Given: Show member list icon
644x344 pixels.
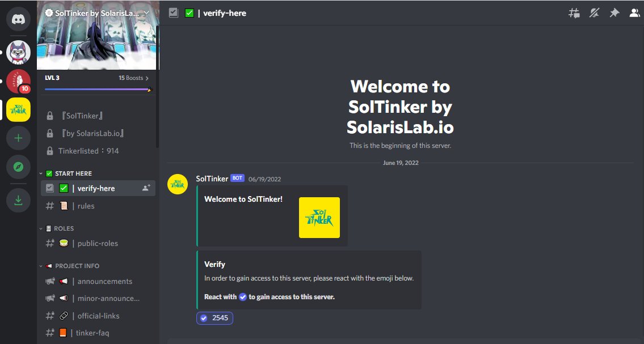Looking at the screenshot, I should pyautogui.click(x=634, y=13).
